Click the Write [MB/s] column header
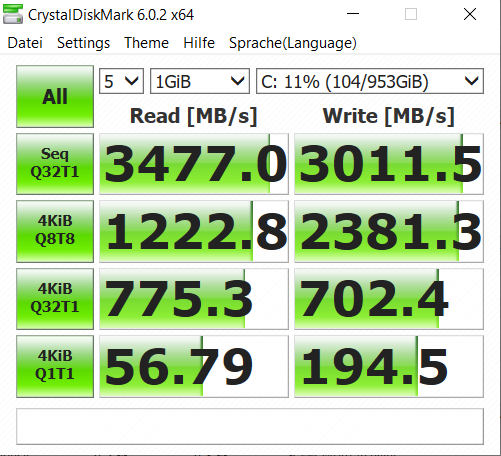 [389, 116]
